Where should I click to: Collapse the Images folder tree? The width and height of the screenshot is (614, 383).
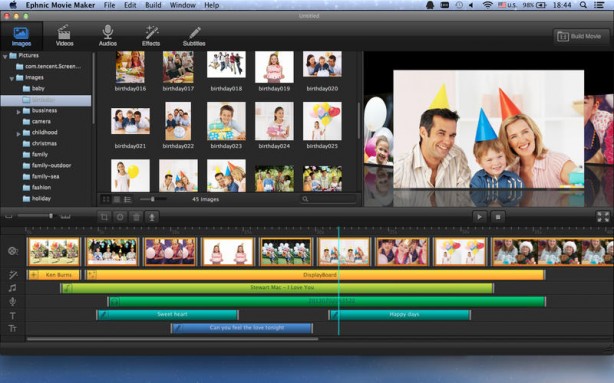(x=12, y=78)
